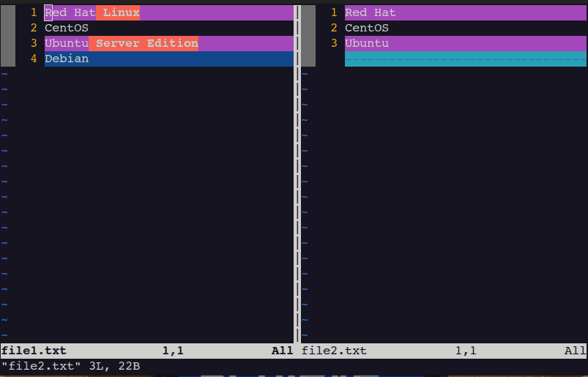588x377 pixels.
Task: Click line number 2 in file1.txt pane
Action: tap(34, 28)
